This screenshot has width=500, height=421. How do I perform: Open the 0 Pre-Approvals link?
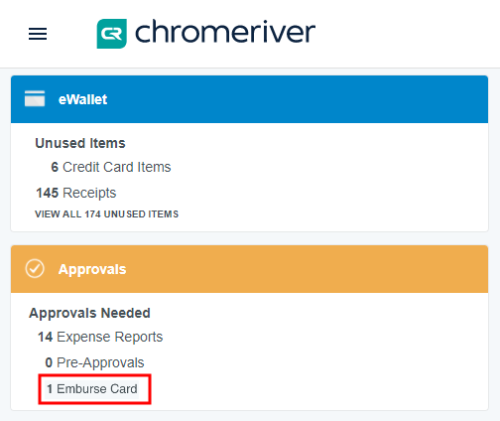pyautogui.click(x=95, y=363)
